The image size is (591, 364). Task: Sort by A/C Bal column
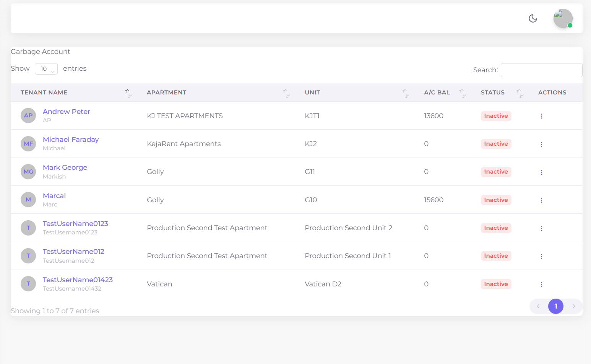point(437,93)
